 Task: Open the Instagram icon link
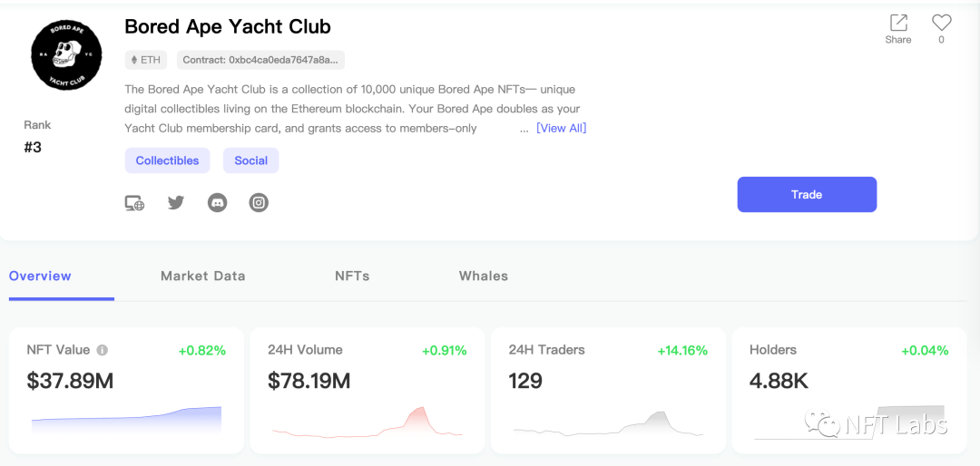click(x=259, y=202)
